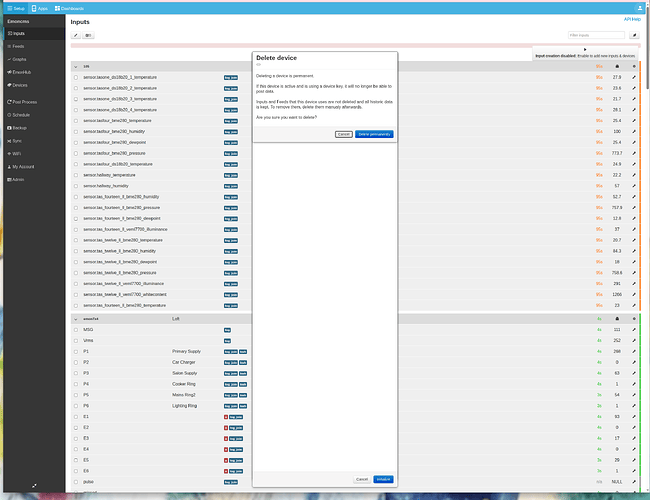The image size is (650, 500).
Task: Collapse the first device group chevron
Action: [x=75, y=66]
